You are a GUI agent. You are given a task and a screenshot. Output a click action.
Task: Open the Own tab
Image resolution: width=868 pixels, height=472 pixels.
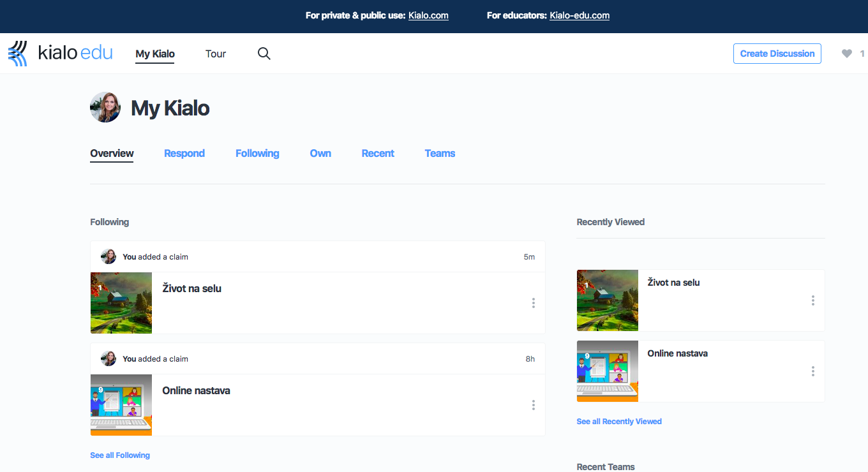coord(320,153)
